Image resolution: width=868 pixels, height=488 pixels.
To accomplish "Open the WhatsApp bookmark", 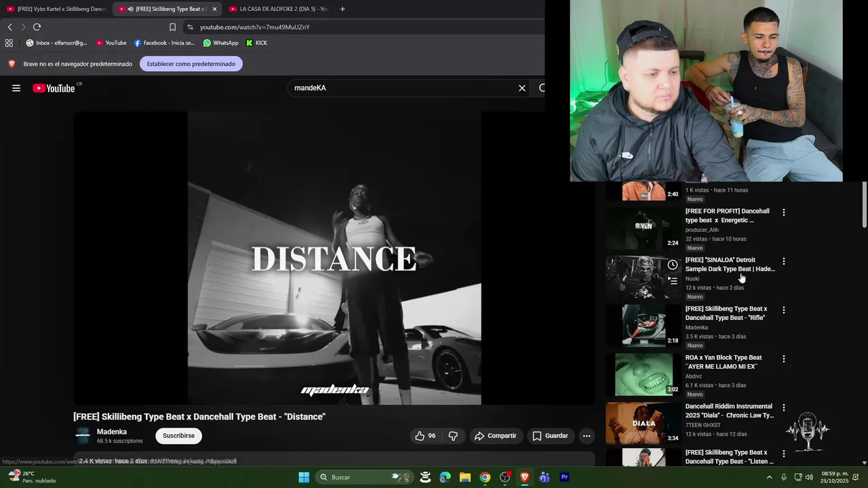I will click(x=221, y=43).
